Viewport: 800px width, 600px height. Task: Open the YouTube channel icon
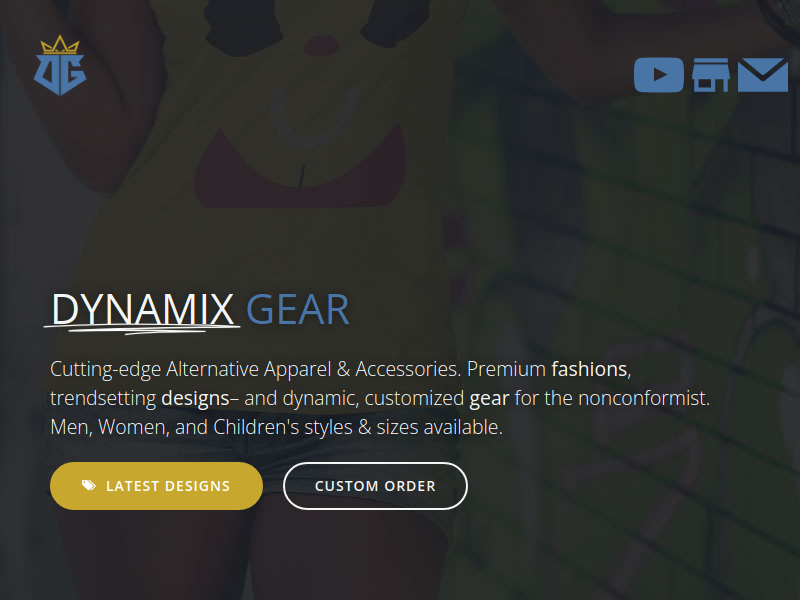click(x=659, y=75)
